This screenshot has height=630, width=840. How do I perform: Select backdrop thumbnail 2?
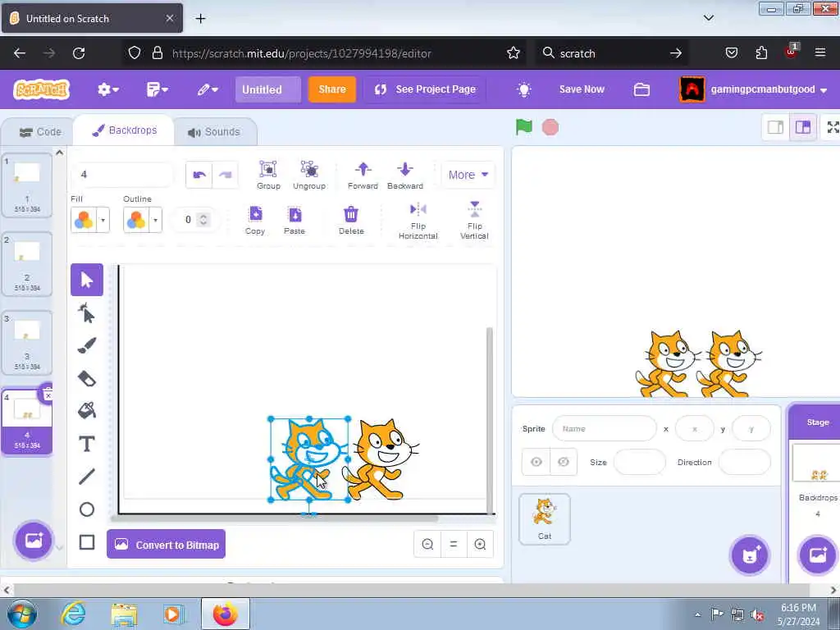coord(27,263)
